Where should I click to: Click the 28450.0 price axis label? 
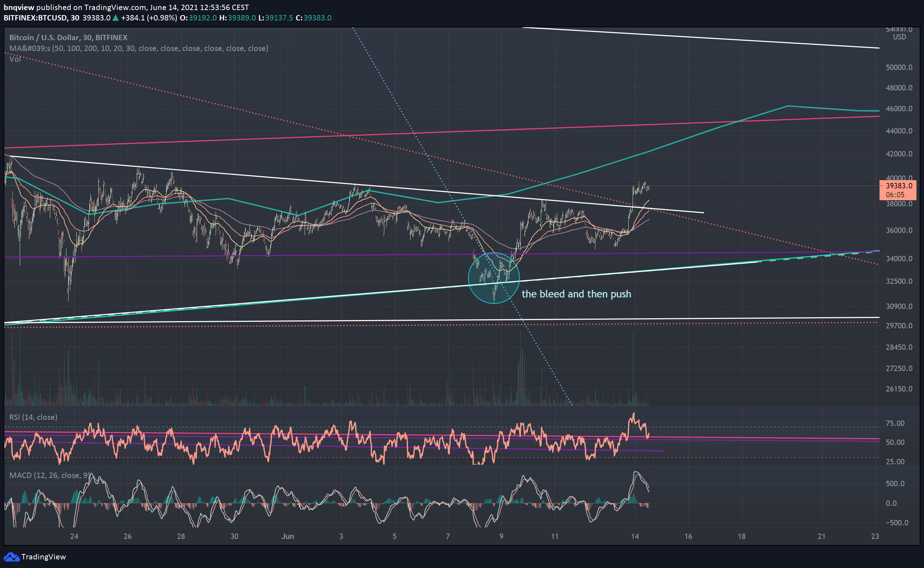(899, 347)
